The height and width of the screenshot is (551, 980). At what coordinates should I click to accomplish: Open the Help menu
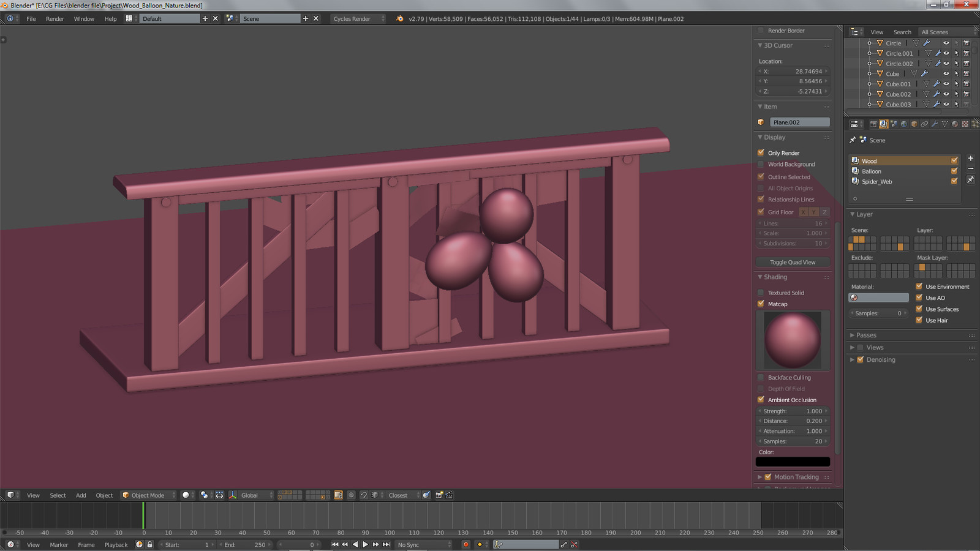(x=110, y=18)
